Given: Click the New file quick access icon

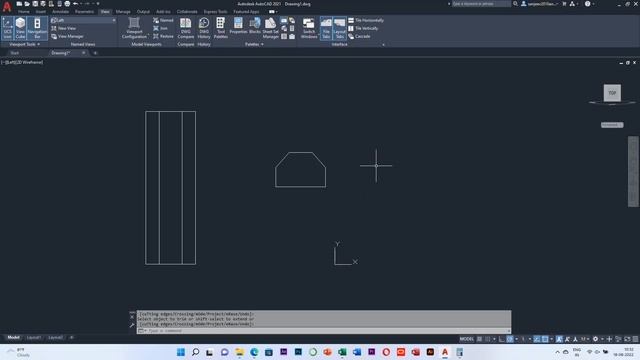Looking at the screenshot, I should click(19, 4).
